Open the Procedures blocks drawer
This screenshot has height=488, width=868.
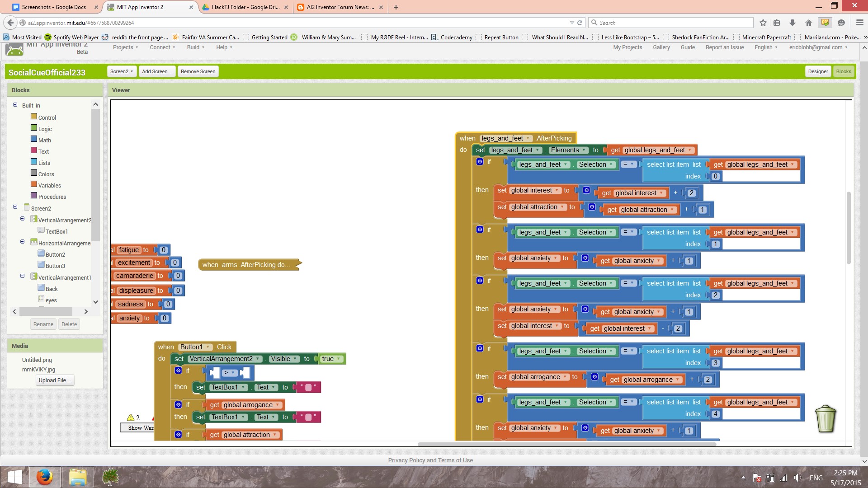coord(52,197)
